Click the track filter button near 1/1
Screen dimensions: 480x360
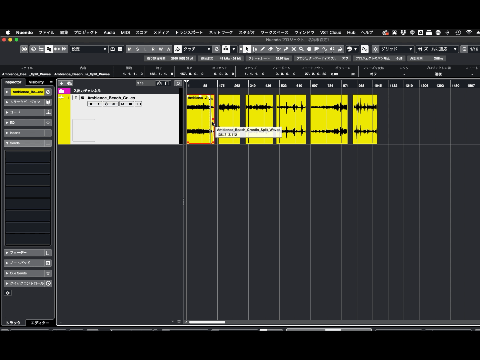(x=163, y=83)
